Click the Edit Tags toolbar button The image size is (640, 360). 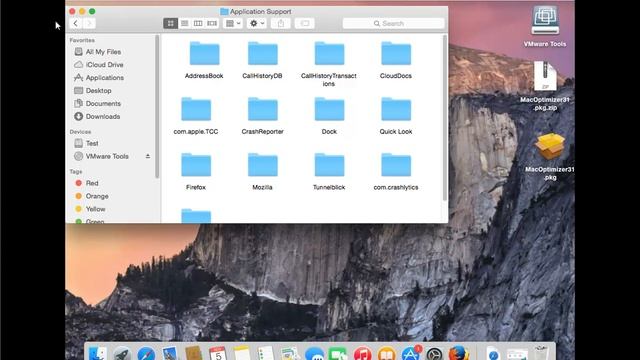304,23
